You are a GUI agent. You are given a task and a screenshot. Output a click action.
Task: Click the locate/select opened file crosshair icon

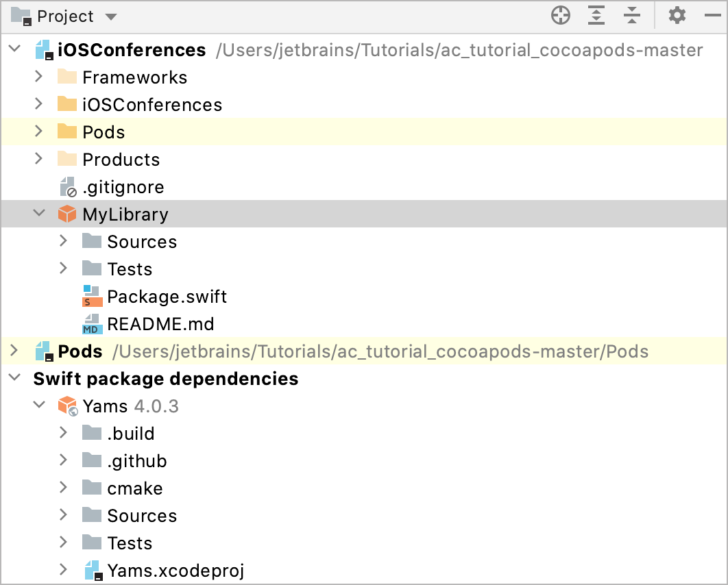coord(561,16)
